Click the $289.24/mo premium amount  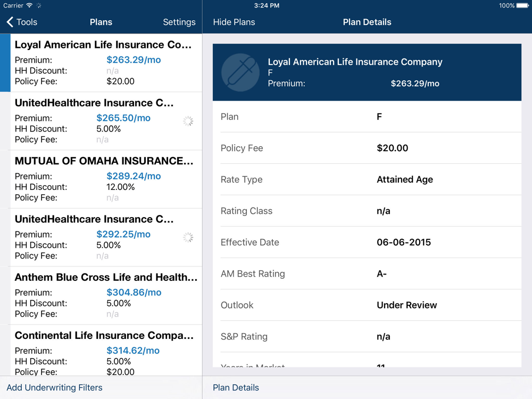point(134,176)
